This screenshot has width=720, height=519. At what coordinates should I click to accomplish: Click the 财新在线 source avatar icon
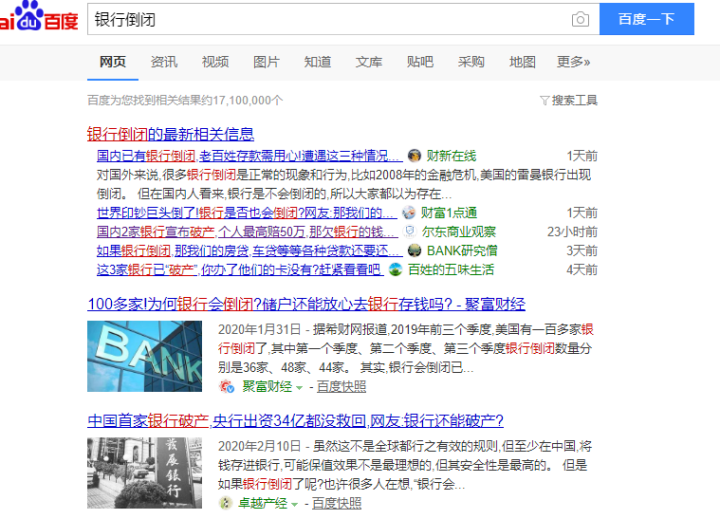click(414, 156)
